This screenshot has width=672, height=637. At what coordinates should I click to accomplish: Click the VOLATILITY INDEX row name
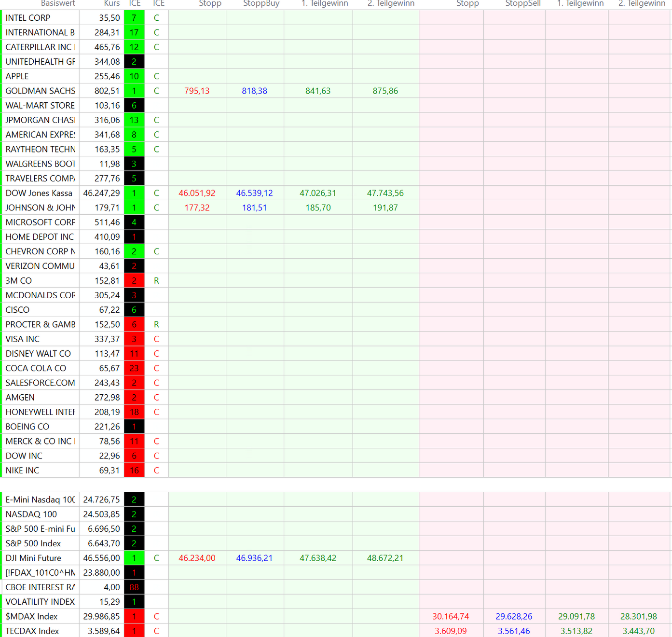pyautogui.click(x=40, y=602)
